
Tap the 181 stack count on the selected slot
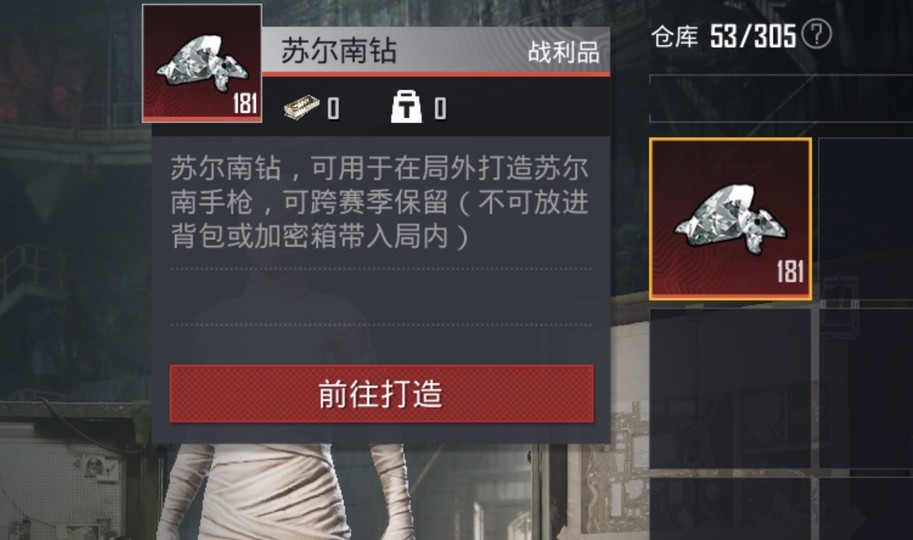pyautogui.click(x=790, y=272)
